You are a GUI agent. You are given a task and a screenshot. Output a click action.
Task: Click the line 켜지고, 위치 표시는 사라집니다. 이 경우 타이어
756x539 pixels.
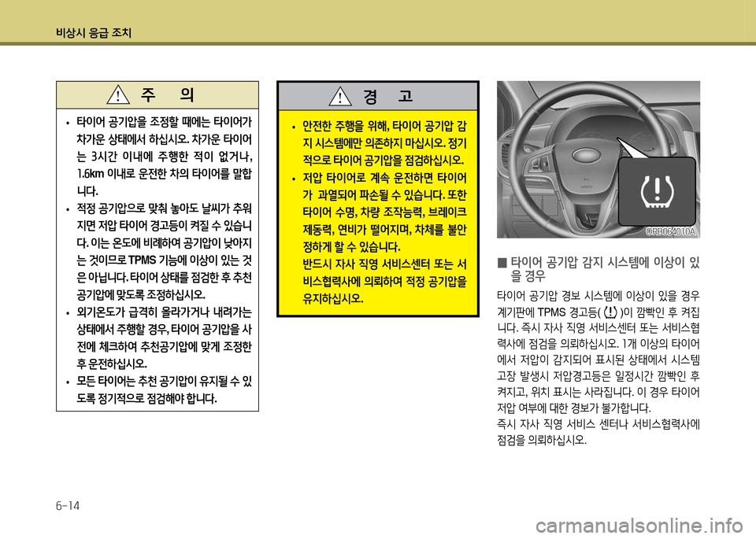click(598, 392)
